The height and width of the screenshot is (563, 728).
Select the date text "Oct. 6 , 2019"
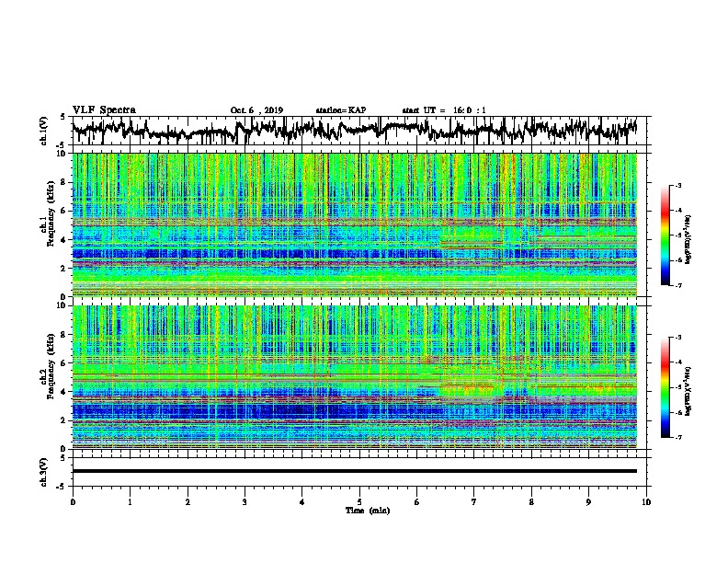coord(256,110)
